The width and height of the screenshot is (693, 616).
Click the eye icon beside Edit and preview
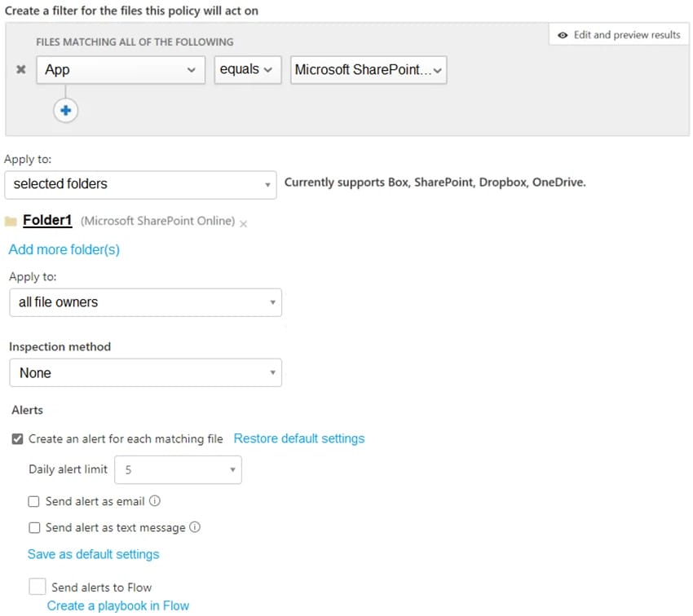tap(563, 35)
